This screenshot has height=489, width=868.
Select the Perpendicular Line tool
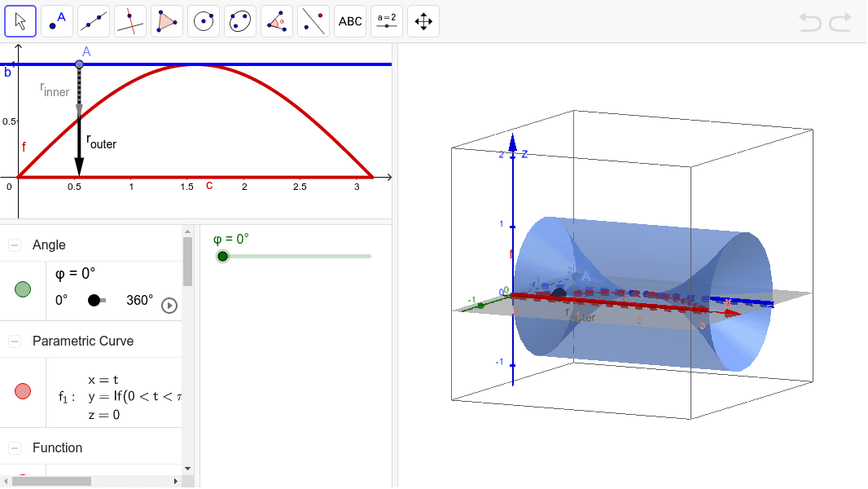pyautogui.click(x=129, y=20)
